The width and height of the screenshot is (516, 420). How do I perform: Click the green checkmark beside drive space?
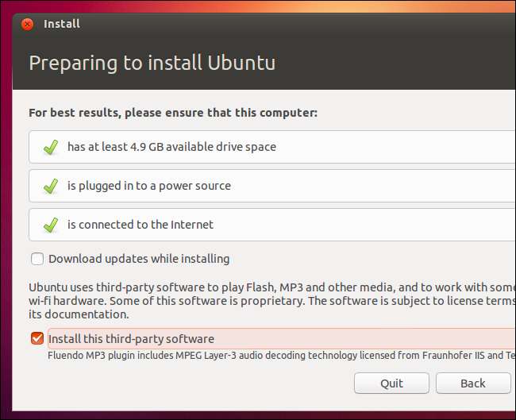coord(51,147)
